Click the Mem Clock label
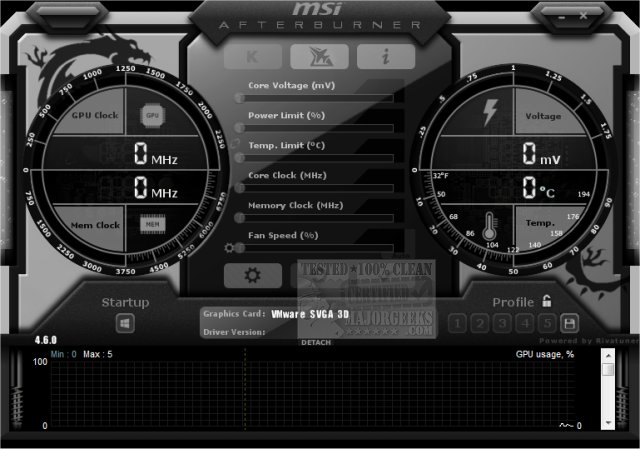Screen dimensions: 640x449 click(x=95, y=225)
